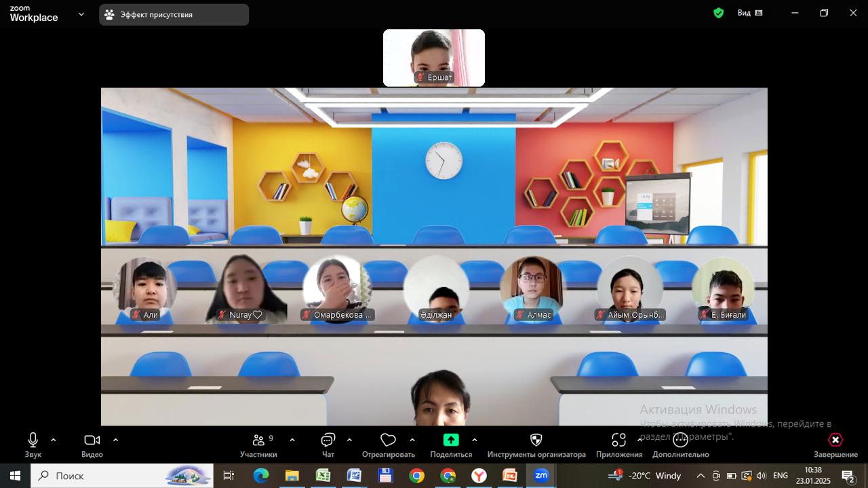Click the Windows taskbar Поиск search box
The width and height of the screenshot is (868, 488).
[122, 476]
